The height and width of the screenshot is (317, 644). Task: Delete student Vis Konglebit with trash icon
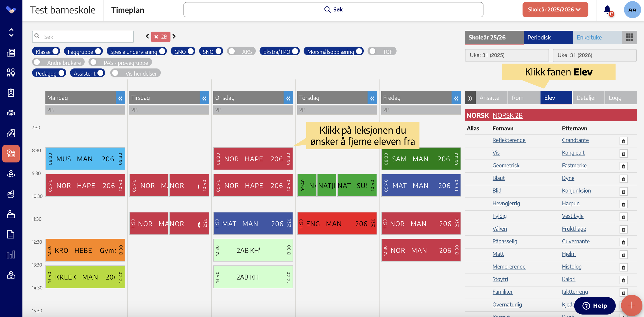coord(624,154)
